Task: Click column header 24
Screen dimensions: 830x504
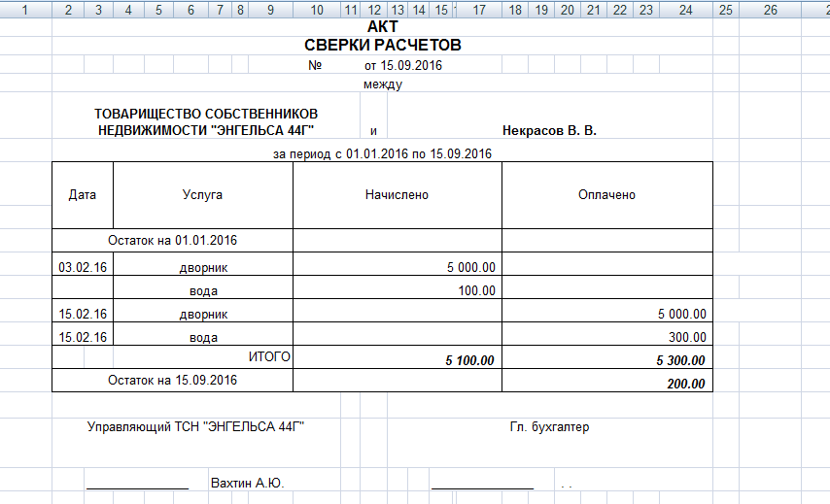Action: tap(686, 11)
